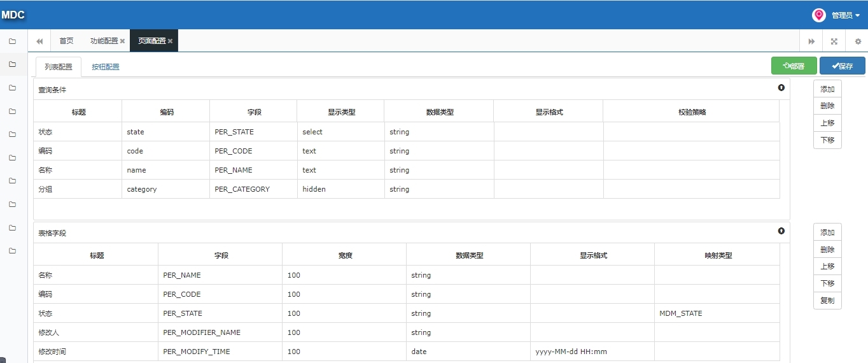
Task: Click the 'code' cell in 编码 row
Action: (x=165, y=151)
